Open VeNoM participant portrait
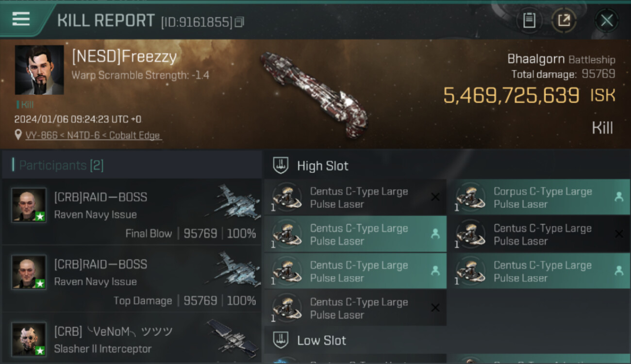This screenshot has width=631, height=364. (29, 339)
